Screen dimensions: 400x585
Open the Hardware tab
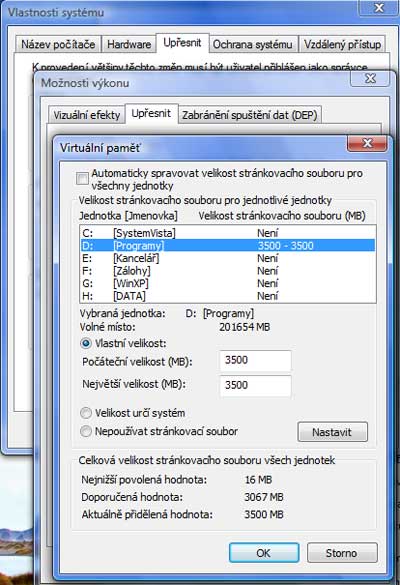coord(129,44)
